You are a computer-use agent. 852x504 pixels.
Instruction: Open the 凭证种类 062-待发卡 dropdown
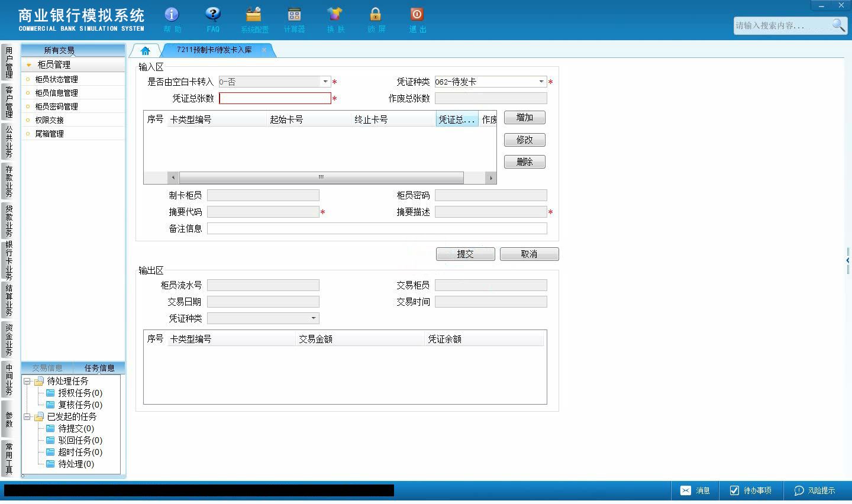pyautogui.click(x=541, y=82)
